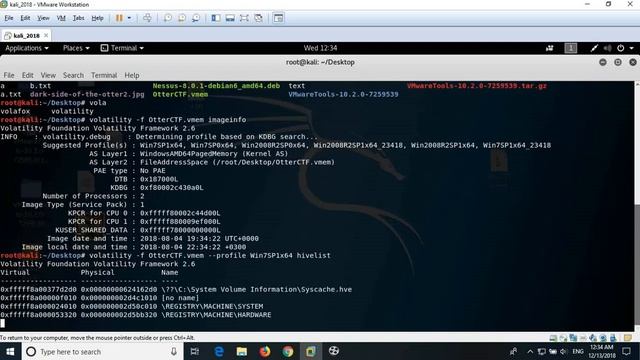Enter VMware full screen mode
The image size is (640, 360).
[244, 18]
